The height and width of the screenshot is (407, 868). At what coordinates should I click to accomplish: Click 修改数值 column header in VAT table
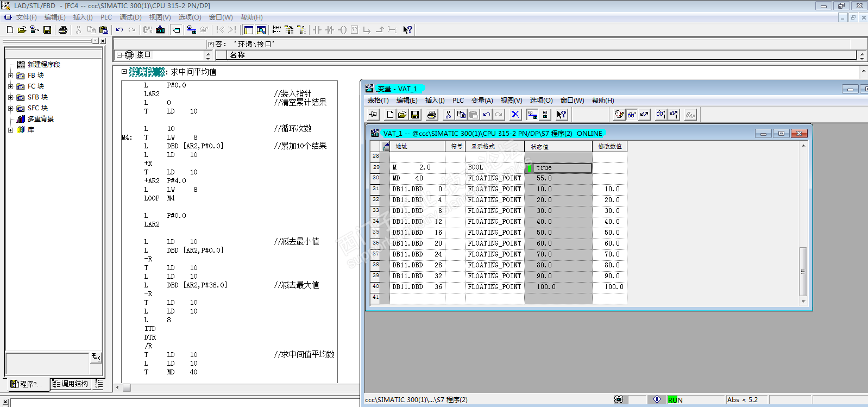[609, 146]
